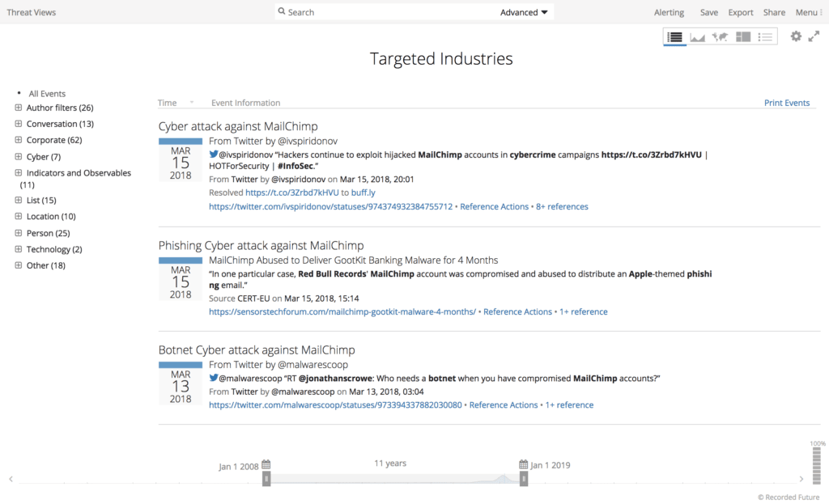Viewport: 829px width, 504px height.
Task: Expand the Technology (2) group
Action: (18, 249)
